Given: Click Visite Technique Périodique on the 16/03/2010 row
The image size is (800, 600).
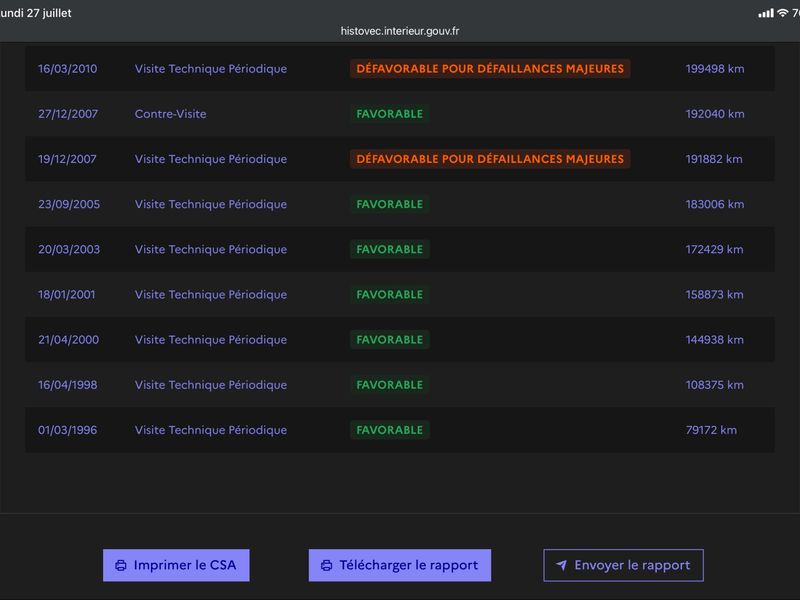Looking at the screenshot, I should [x=211, y=68].
